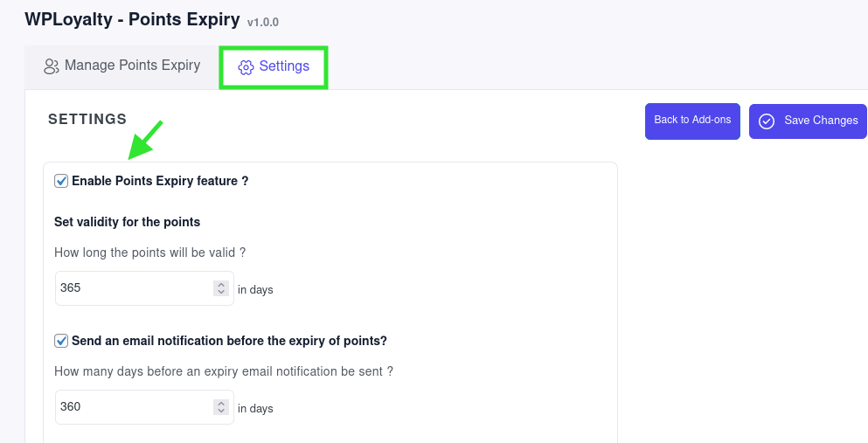Click the 'WPLoyalty - Points Expiry' page title
Viewport: 868px width, 443px height.
(x=132, y=19)
